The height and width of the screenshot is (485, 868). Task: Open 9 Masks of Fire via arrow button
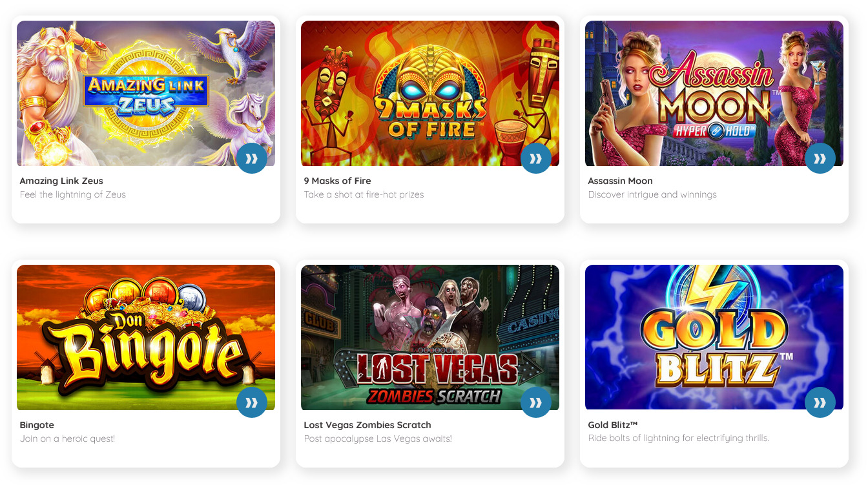click(x=536, y=158)
